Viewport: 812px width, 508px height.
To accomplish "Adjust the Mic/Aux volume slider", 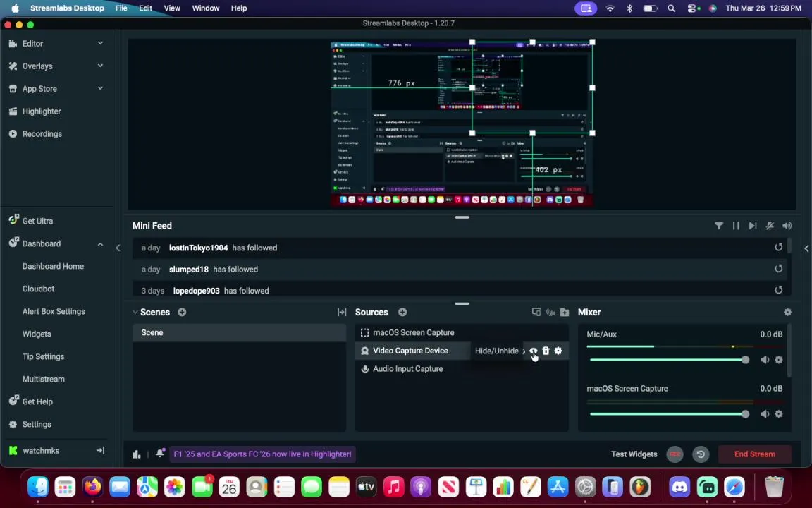I will (x=669, y=360).
